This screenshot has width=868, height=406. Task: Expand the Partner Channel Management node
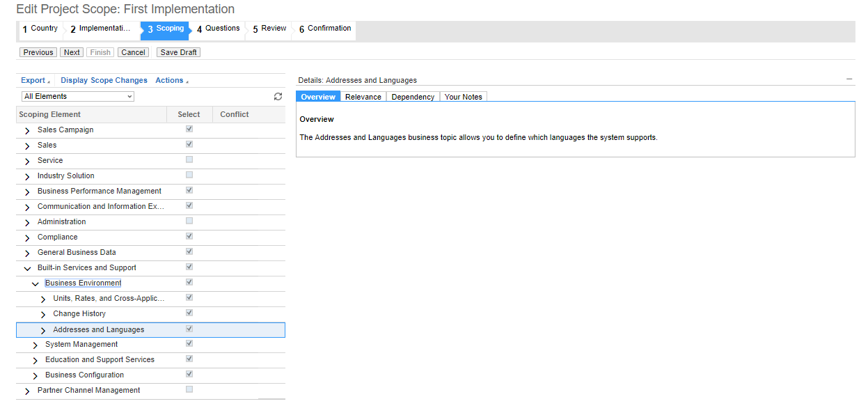tap(27, 391)
